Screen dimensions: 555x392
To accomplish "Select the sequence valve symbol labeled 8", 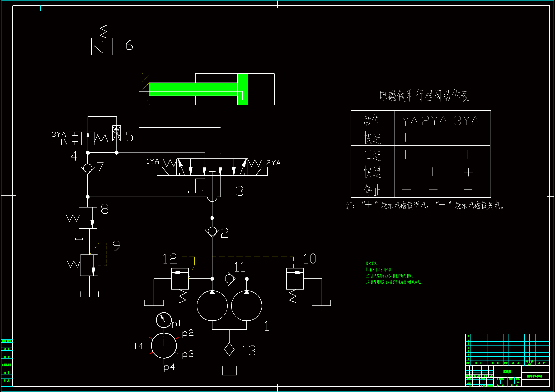I will pos(88,218).
